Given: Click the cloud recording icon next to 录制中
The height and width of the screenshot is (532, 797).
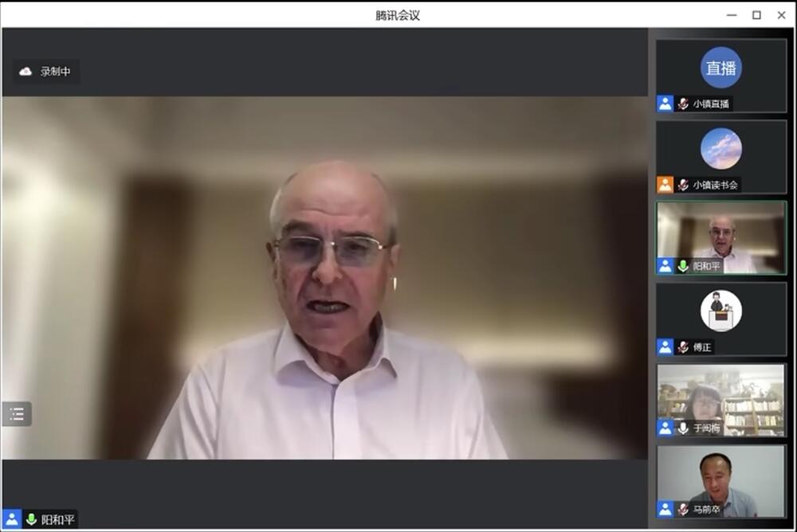Looking at the screenshot, I should click(26, 72).
